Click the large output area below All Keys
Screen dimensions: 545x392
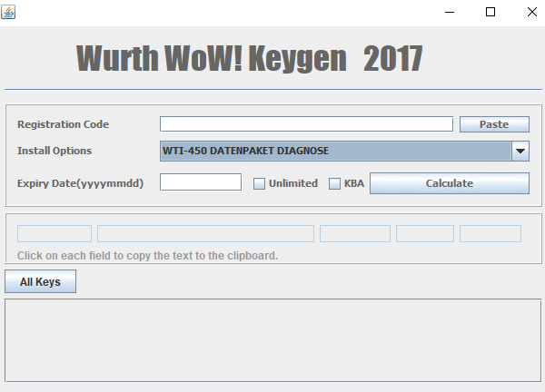coord(272,340)
